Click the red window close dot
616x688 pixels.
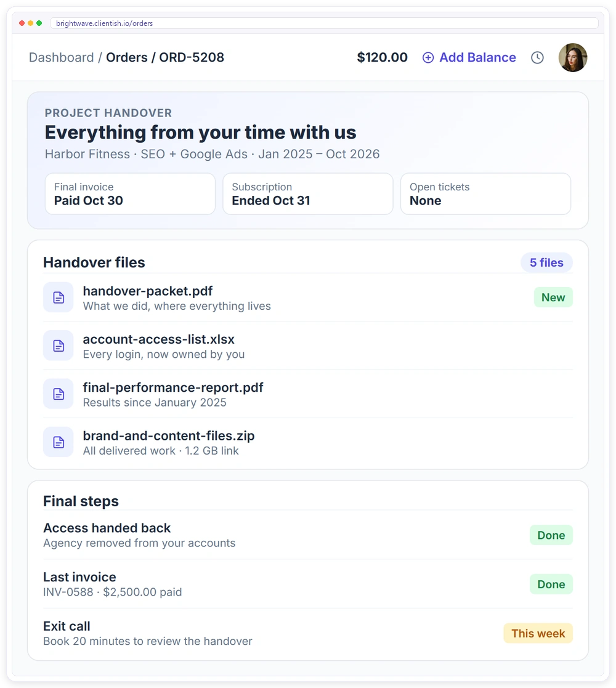(x=22, y=23)
